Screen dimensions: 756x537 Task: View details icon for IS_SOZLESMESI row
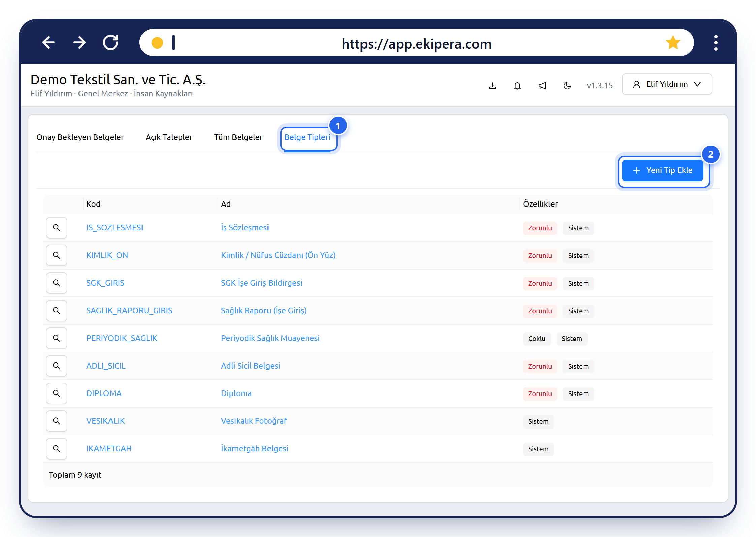coord(57,228)
